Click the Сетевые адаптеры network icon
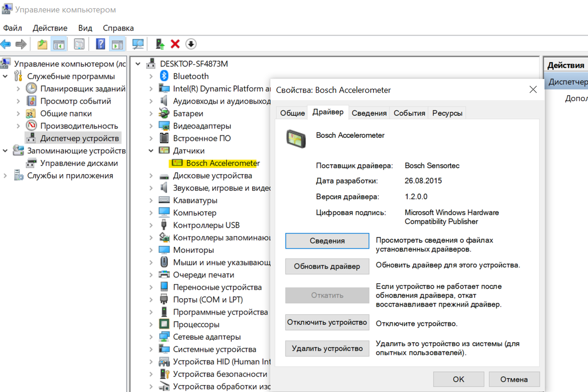The image size is (588, 392). click(164, 337)
